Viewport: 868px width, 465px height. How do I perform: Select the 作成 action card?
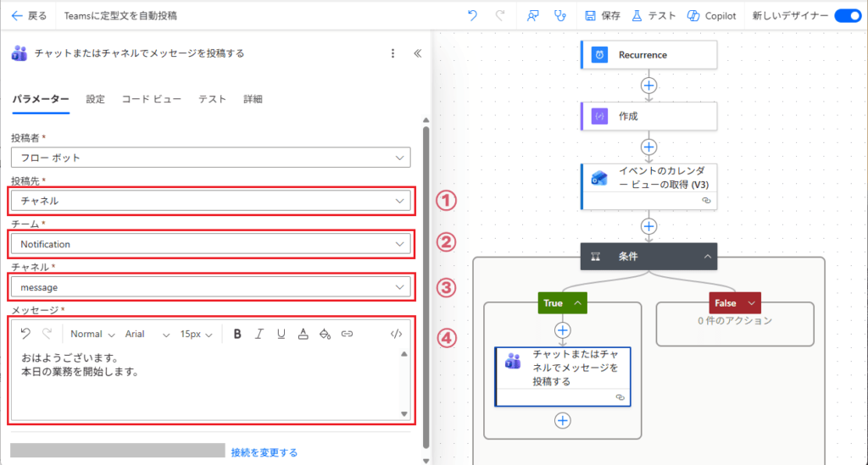[648, 116]
